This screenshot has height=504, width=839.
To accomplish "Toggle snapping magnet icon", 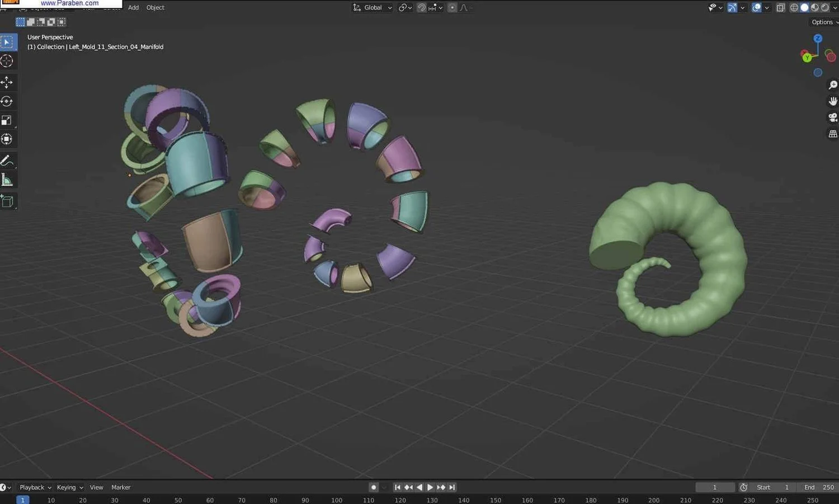I will click(422, 8).
